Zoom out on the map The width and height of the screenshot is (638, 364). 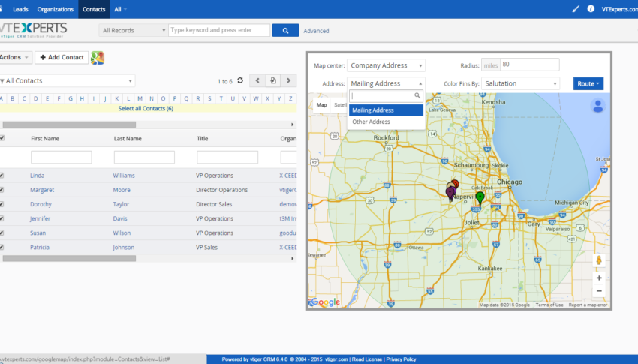coord(599,290)
